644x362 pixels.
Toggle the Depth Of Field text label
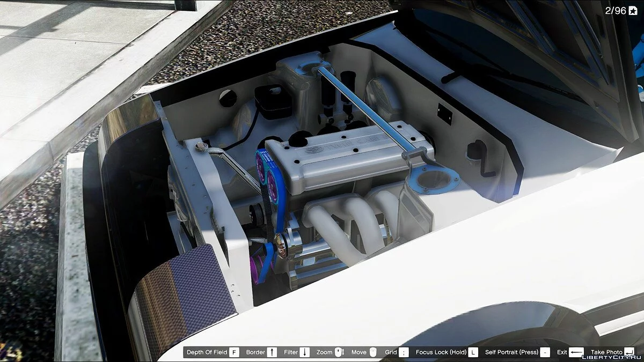tap(207, 352)
